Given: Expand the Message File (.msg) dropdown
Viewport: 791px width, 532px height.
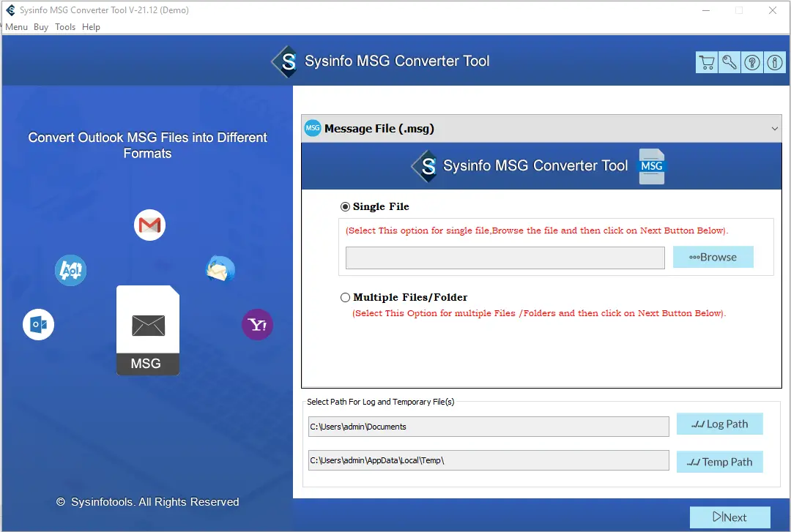Looking at the screenshot, I should pyautogui.click(x=775, y=129).
